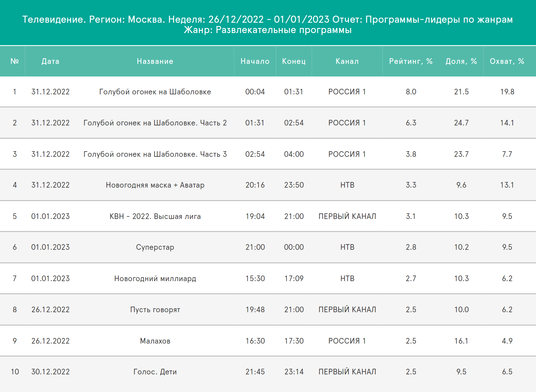Click row number 10
536x392 pixels.
coord(15,372)
